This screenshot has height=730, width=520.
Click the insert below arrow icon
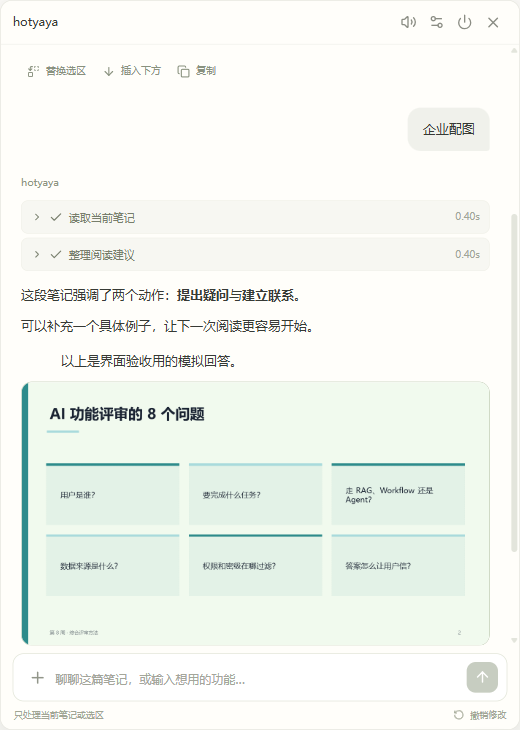click(x=108, y=71)
